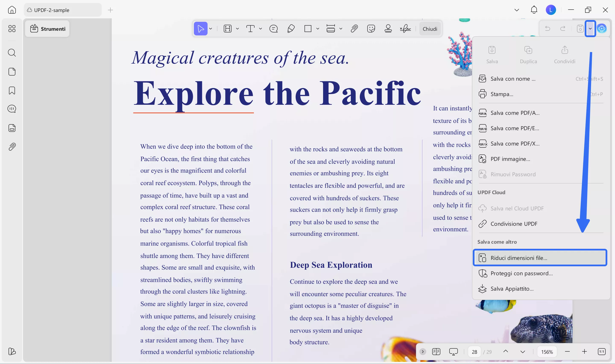Select the sticker tool icon

coord(371,29)
